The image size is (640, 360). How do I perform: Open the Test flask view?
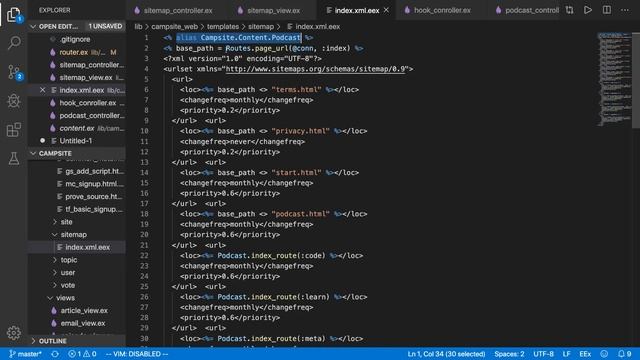(13, 158)
